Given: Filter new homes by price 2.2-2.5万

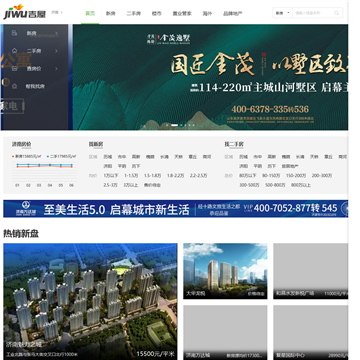Looking at the screenshot, I should point(198,176).
